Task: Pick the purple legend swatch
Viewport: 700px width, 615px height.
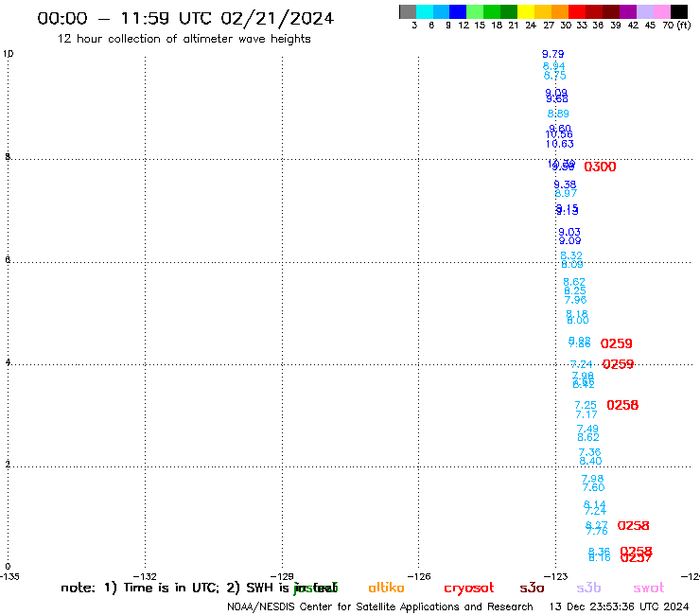Action: coord(628,11)
